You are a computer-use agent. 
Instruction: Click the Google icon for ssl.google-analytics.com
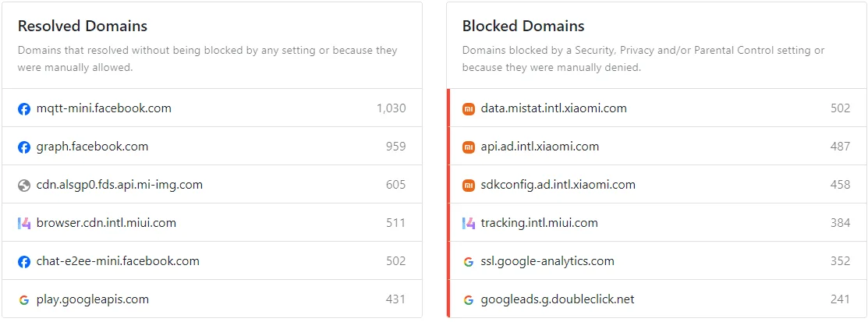coord(469,261)
